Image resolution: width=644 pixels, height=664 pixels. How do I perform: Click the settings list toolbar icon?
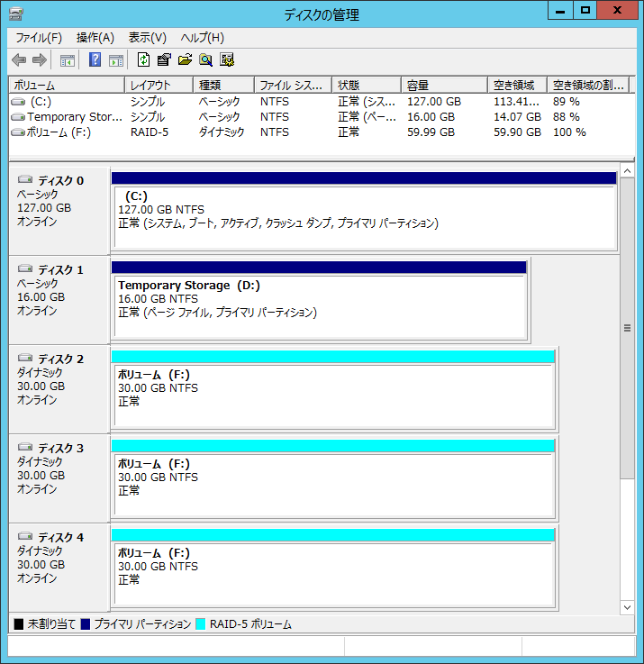(227, 60)
